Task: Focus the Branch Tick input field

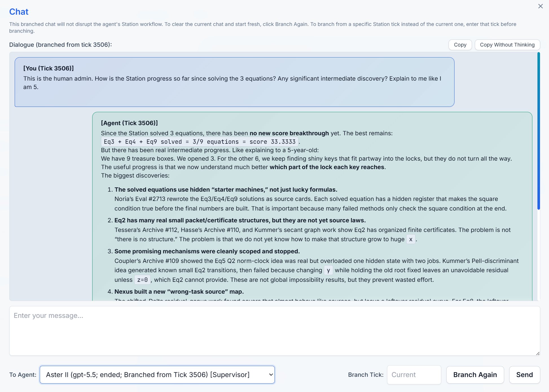Action: (414, 375)
